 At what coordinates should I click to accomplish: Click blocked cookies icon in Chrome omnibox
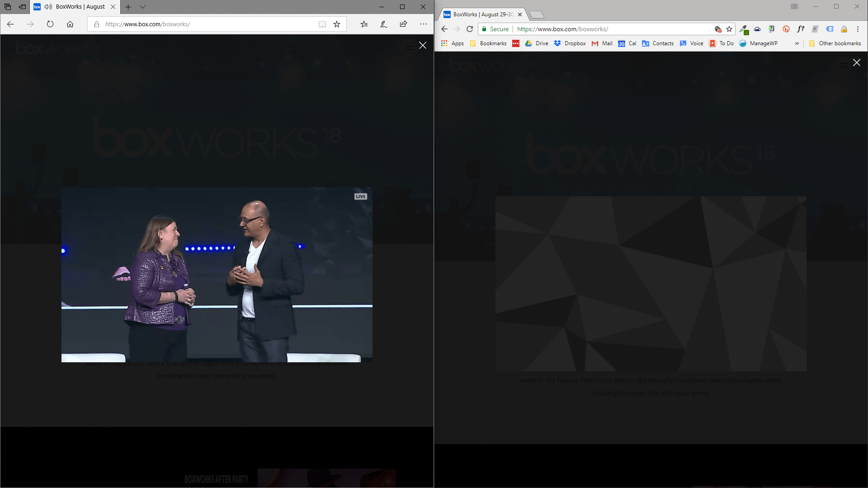point(718,29)
